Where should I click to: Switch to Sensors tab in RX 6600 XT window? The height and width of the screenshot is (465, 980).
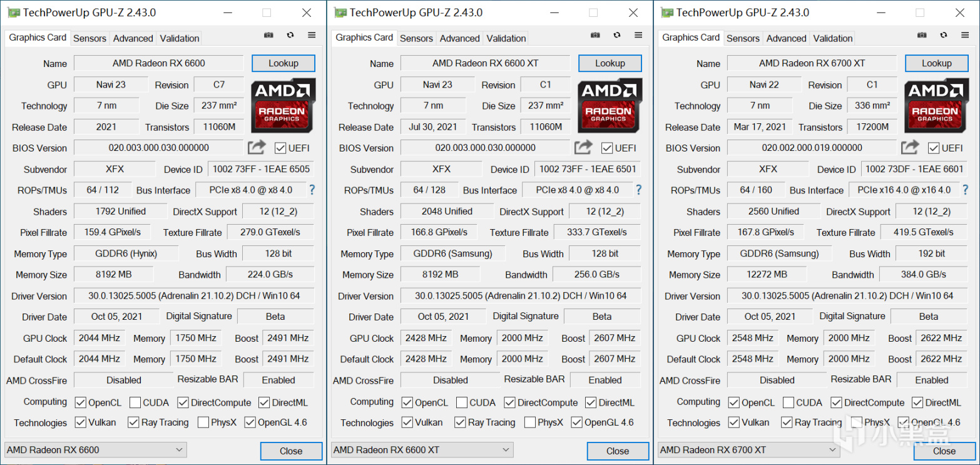pyautogui.click(x=416, y=38)
